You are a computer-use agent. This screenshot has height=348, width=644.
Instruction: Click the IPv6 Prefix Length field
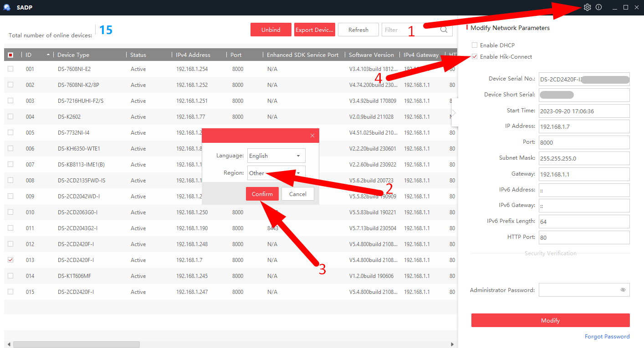pos(584,222)
